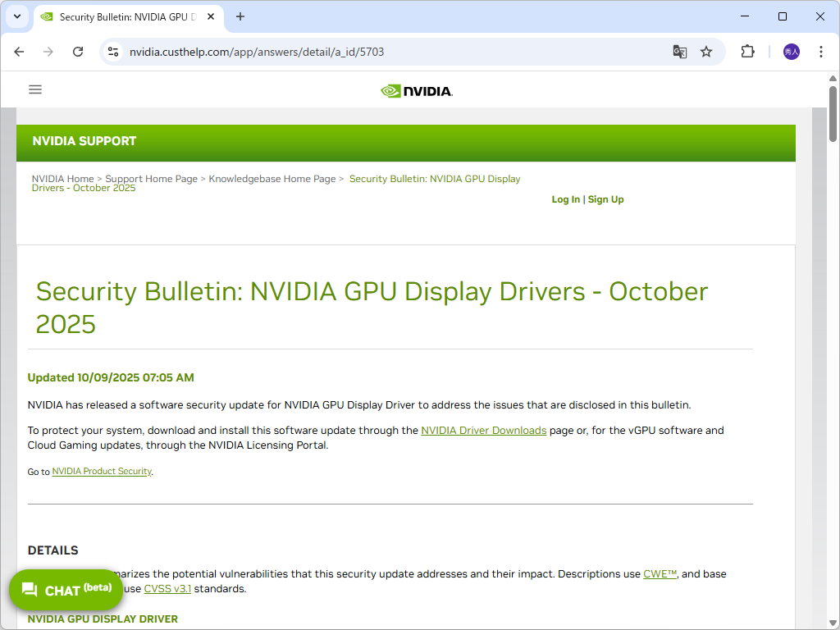Open a new browser tab
This screenshot has height=630, width=840.
[x=240, y=16]
